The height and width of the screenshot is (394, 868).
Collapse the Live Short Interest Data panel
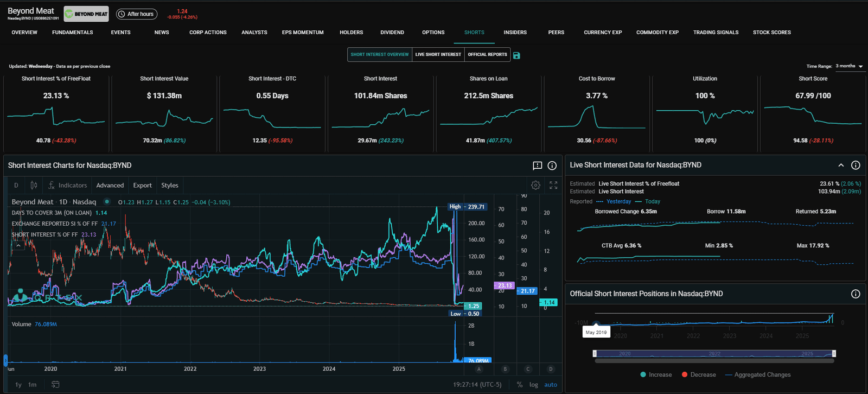841,165
